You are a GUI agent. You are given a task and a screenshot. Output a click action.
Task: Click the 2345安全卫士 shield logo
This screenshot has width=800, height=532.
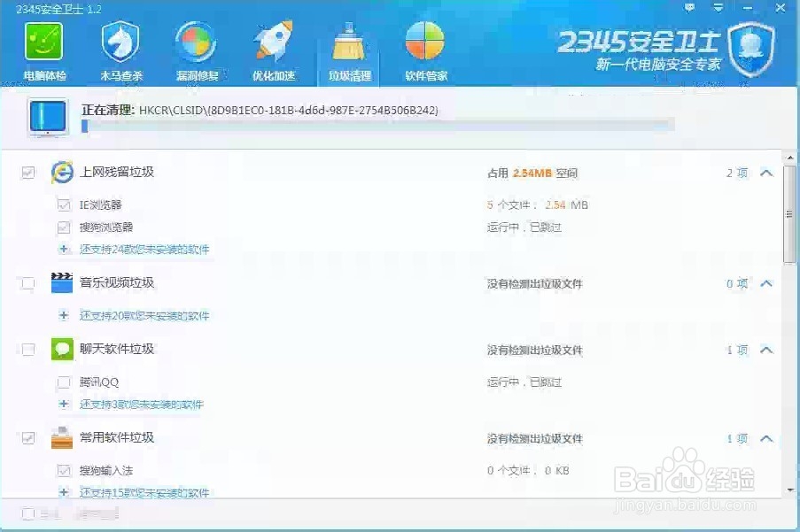[751, 49]
